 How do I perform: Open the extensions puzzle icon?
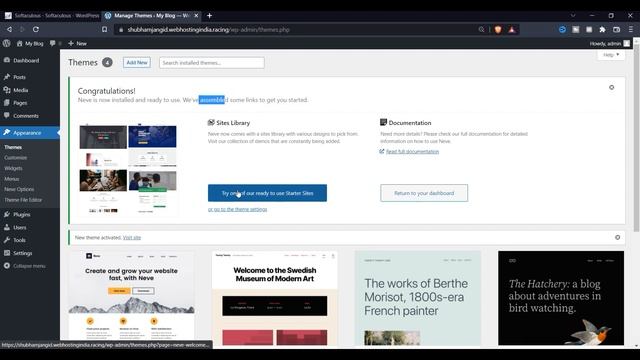(x=602, y=29)
